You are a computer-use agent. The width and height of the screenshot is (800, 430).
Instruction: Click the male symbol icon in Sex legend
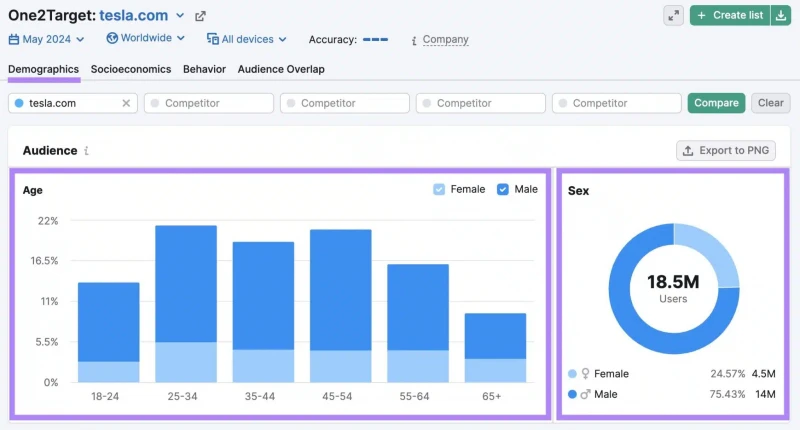pyautogui.click(x=585, y=394)
